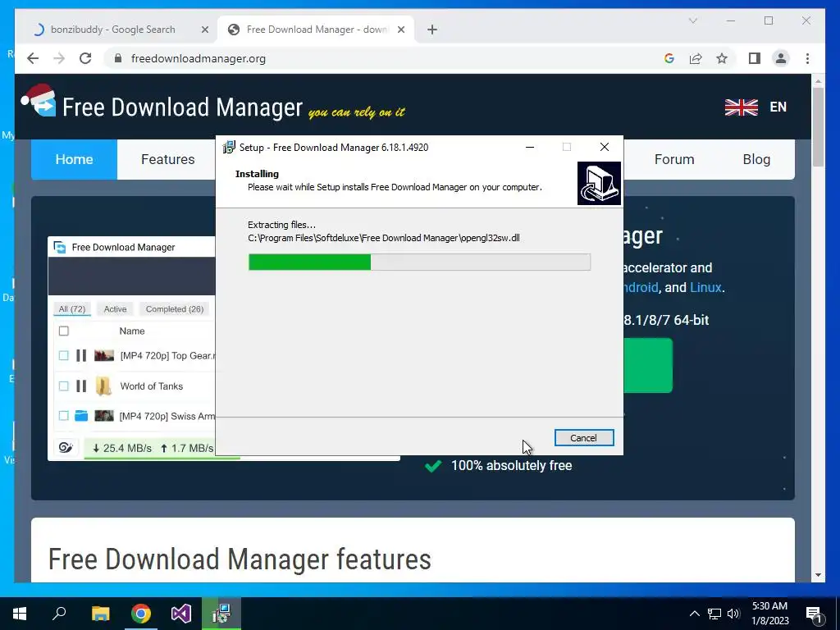Close the bonzibuddy Google Search tab
The image size is (840, 630).
204,30
